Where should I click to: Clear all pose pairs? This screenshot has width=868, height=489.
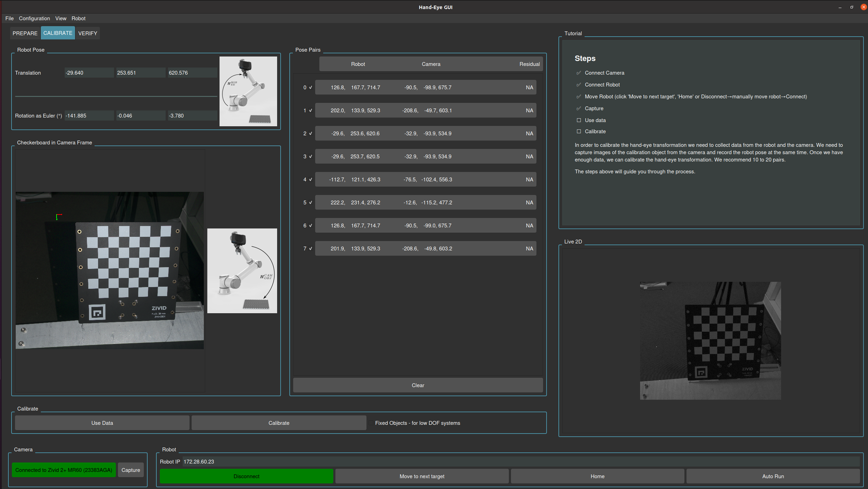pyautogui.click(x=418, y=385)
